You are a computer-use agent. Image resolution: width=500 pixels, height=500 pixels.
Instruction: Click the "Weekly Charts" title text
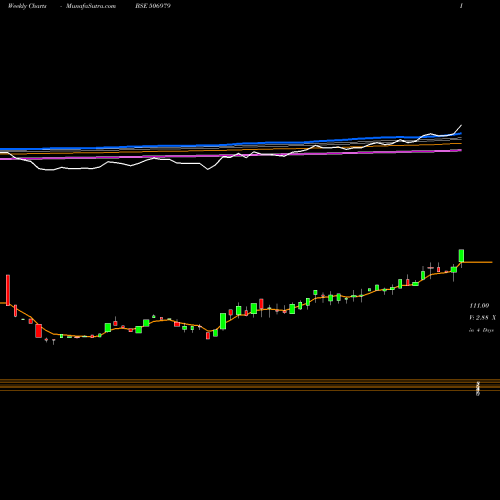[x=27, y=6]
